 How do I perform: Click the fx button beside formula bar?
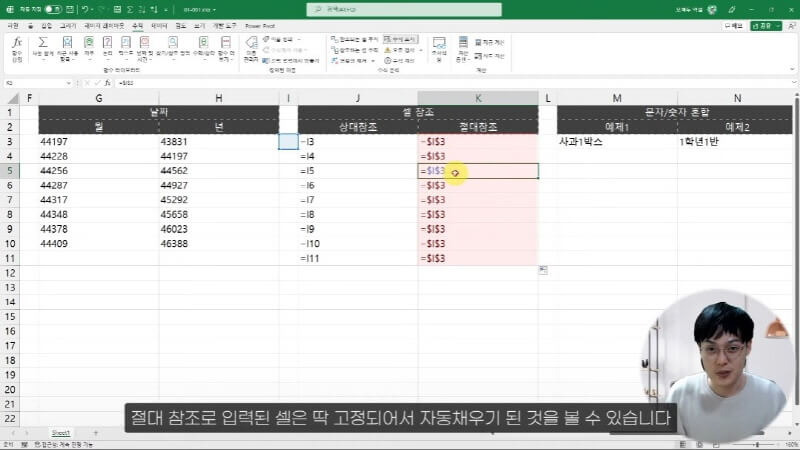(x=108, y=83)
